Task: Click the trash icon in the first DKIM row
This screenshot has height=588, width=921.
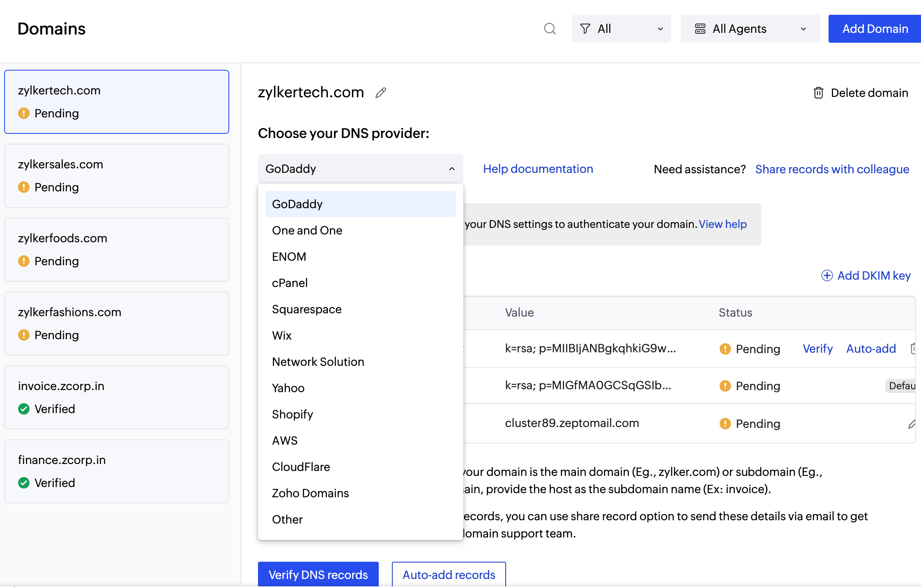Action: pyautogui.click(x=914, y=349)
